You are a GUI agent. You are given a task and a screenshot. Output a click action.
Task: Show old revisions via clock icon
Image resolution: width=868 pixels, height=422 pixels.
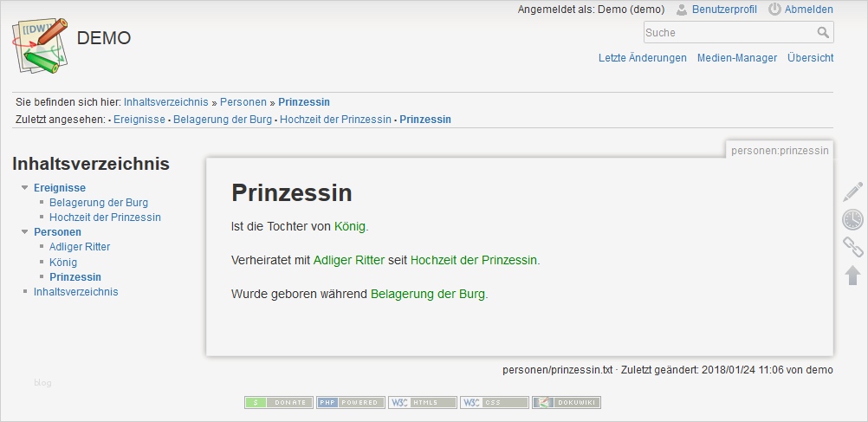(853, 219)
